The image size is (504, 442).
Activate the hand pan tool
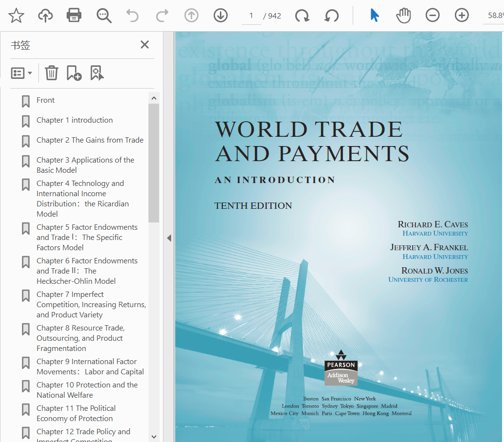(403, 16)
